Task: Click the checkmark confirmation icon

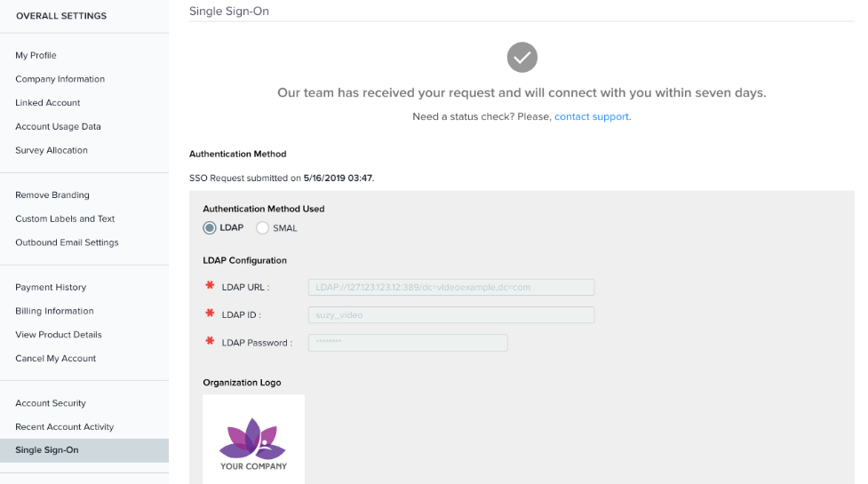Action: [x=522, y=58]
